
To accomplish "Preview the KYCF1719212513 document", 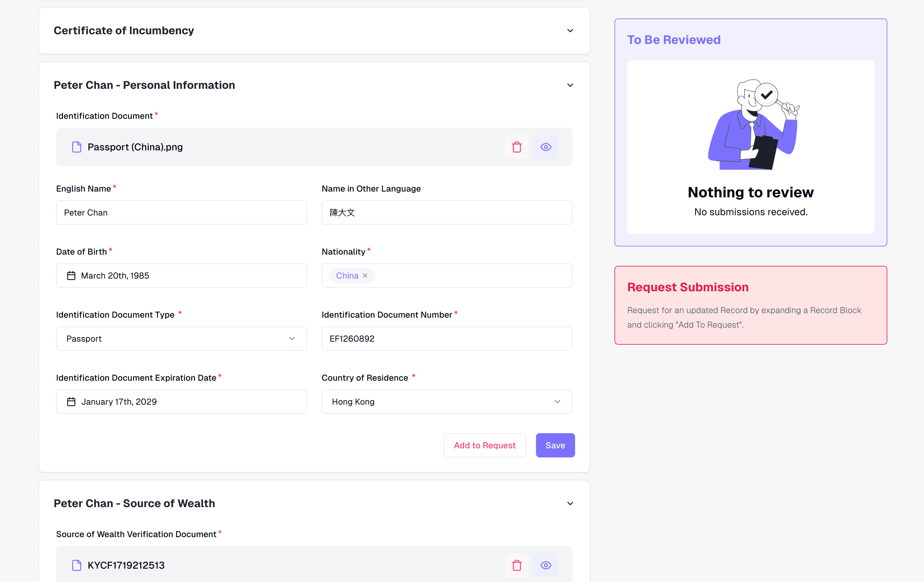I will [546, 565].
